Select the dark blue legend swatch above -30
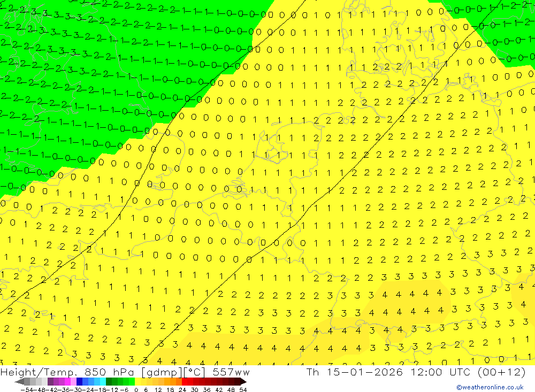Image resolution: width=535 pixels, height=392 pixels. click(x=80, y=381)
